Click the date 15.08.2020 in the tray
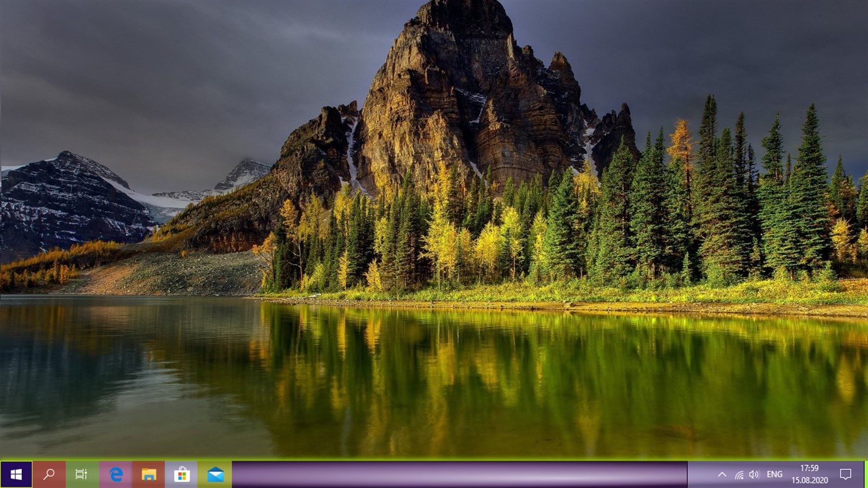The width and height of the screenshot is (868, 488). tap(808, 480)
